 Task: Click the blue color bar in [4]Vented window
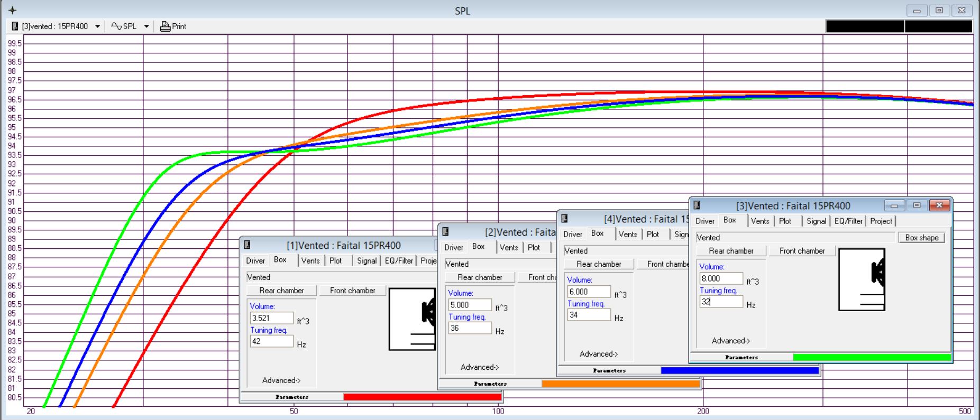[739, 371]
